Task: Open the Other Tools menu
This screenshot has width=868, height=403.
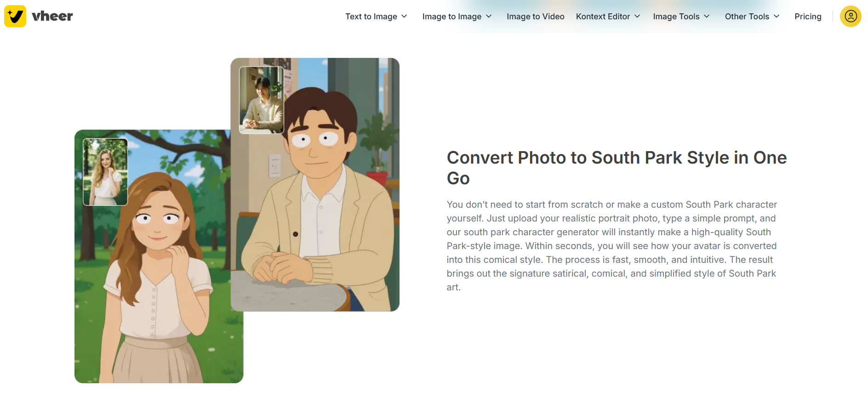Action: coord(747,17)
